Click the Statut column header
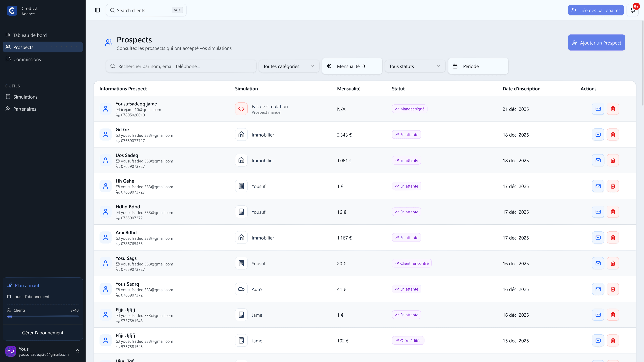 coord(398,89)
